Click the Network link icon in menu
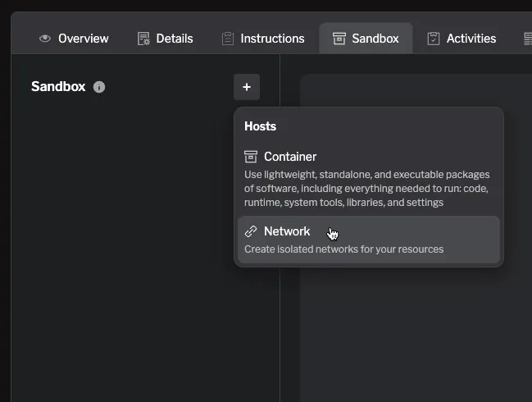This screenshot has width=532, height=402. point(251,231)
